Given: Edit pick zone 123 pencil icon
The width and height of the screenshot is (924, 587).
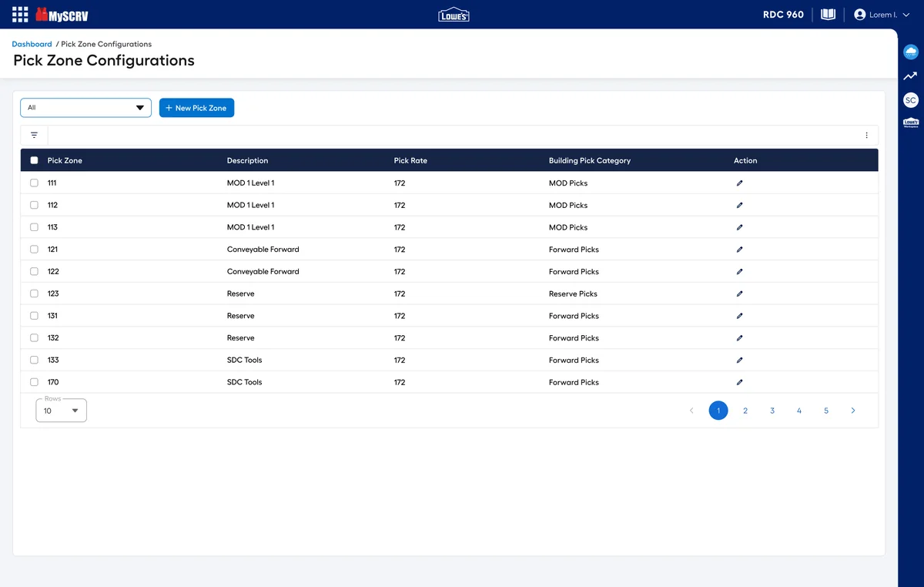Looking at the screenshot, I should click(x=739, y=293).
